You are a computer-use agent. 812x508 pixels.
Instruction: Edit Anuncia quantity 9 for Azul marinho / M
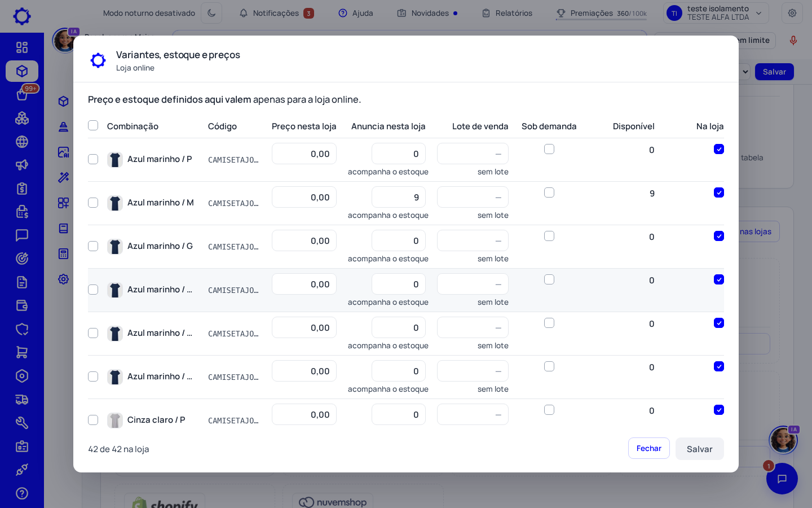pos(399,197)
